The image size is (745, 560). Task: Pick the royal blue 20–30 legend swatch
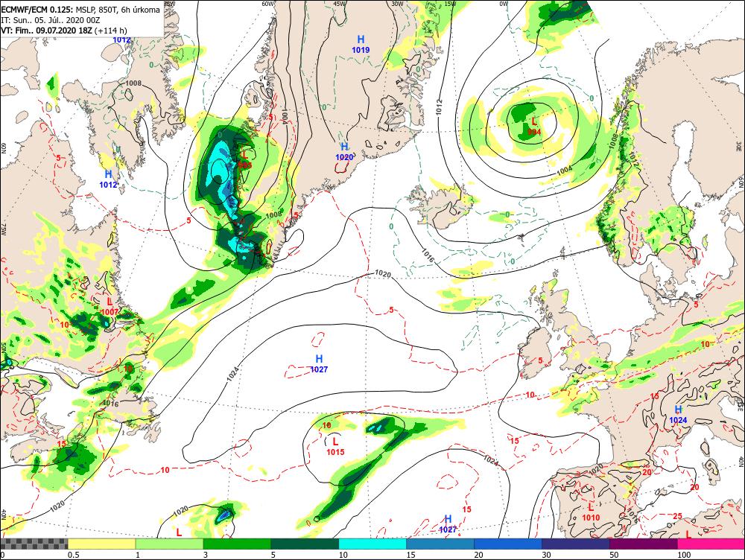coord(508,544)
